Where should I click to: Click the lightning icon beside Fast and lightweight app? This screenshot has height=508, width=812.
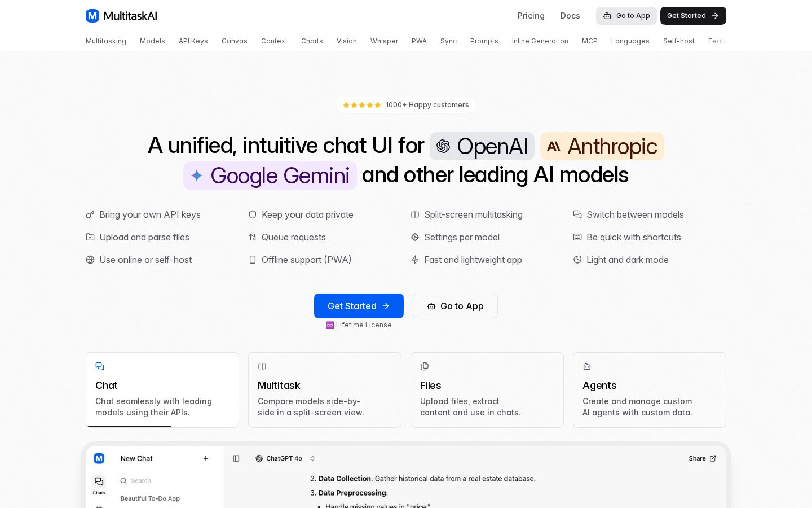[x=415, y=260]
